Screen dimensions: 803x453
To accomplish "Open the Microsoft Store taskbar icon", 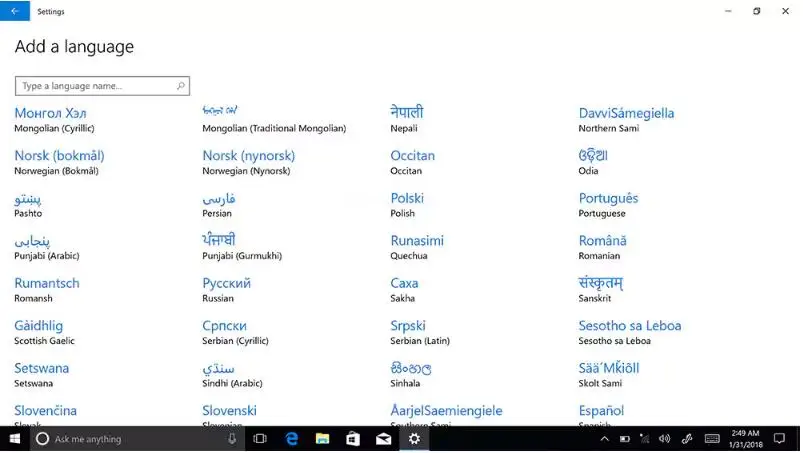I will [x=353, y=439].
